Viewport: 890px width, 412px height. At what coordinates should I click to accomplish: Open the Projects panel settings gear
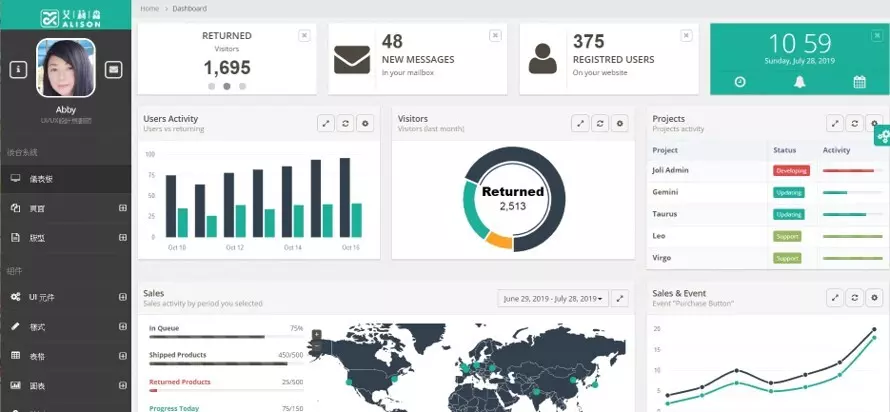click(875, 123)
